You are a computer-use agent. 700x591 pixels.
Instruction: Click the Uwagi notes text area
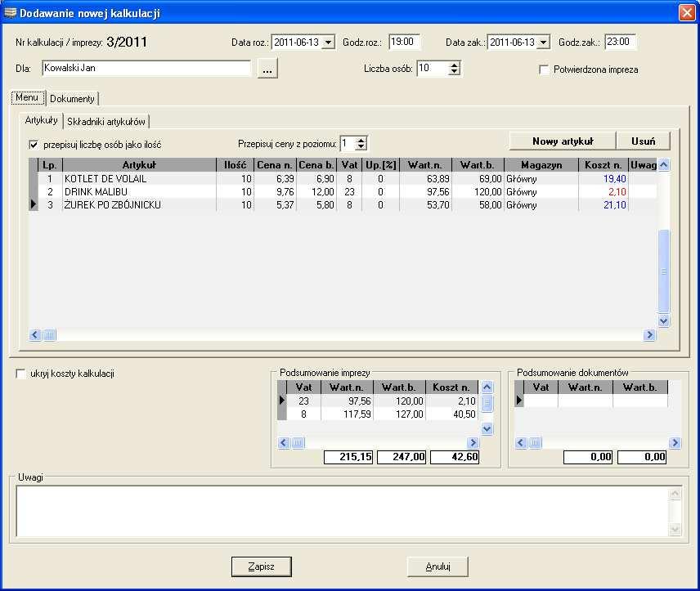point(343,511)
